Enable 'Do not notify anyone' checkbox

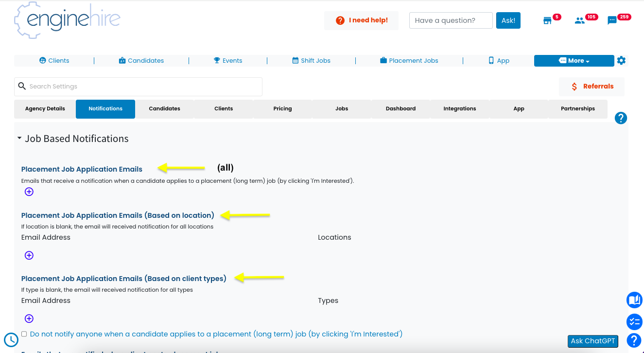[x=24, y=334]
